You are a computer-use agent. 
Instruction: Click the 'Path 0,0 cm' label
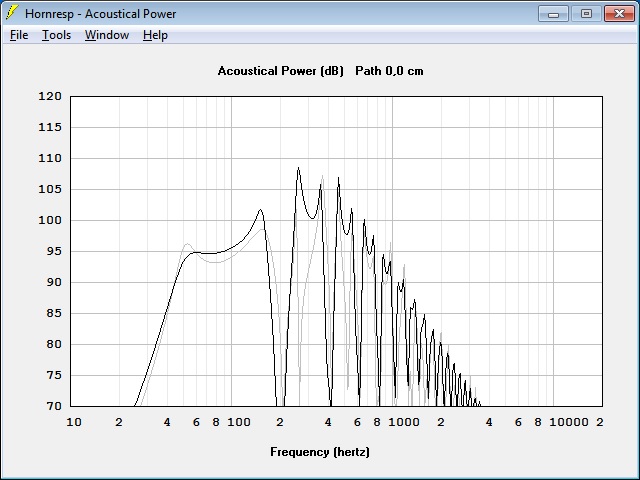coord(389,71)
